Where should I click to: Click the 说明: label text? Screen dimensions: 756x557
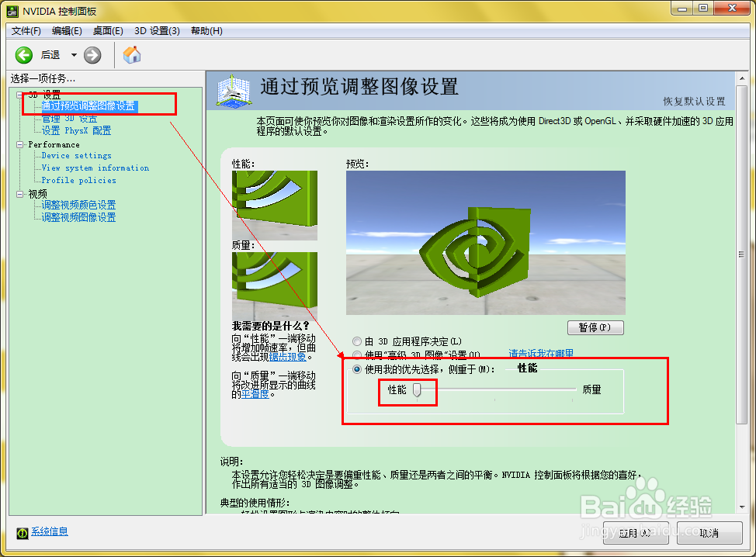232,462
